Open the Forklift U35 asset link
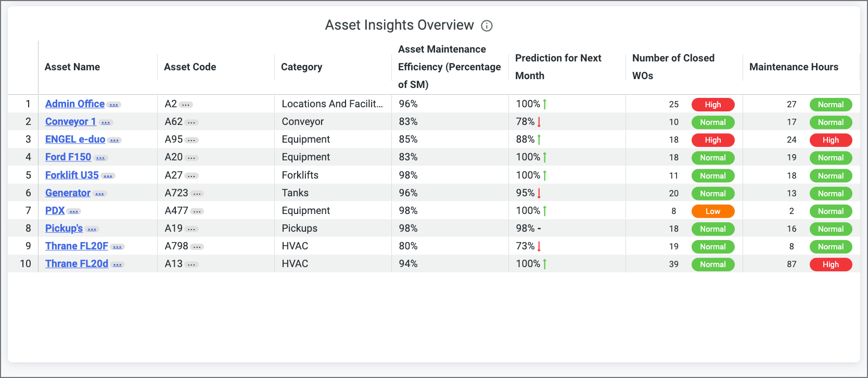Image resolution: width=868 pixels, height=378 pixels. tap(72, 175)
